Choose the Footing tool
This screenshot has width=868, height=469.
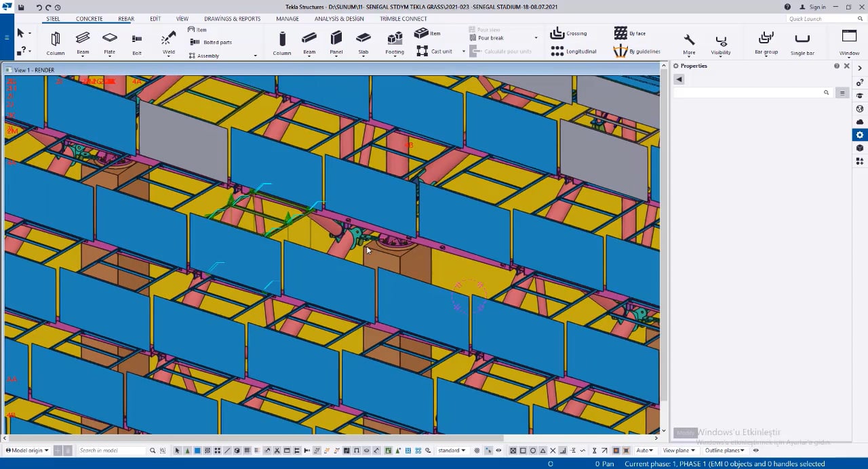pos(395,43)
